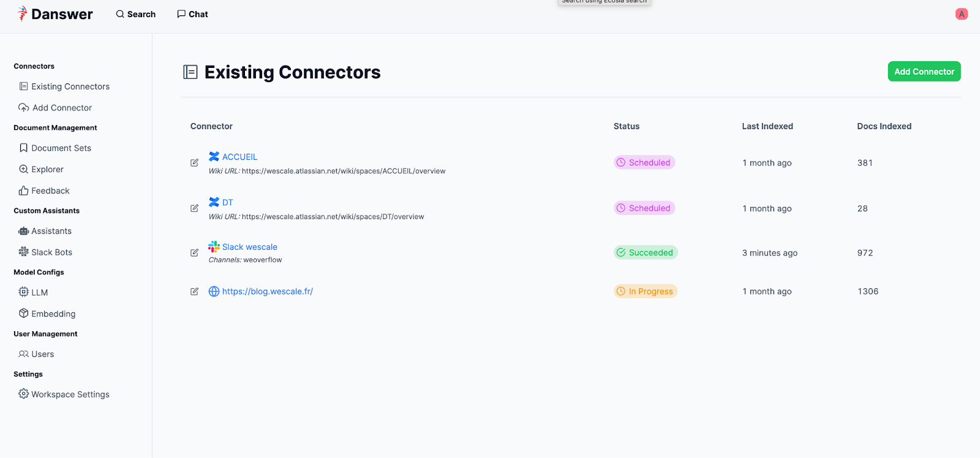Click the Slack Bots icon in sidebar
Viewport: 980px width, 458px height.
click(23, 252)
